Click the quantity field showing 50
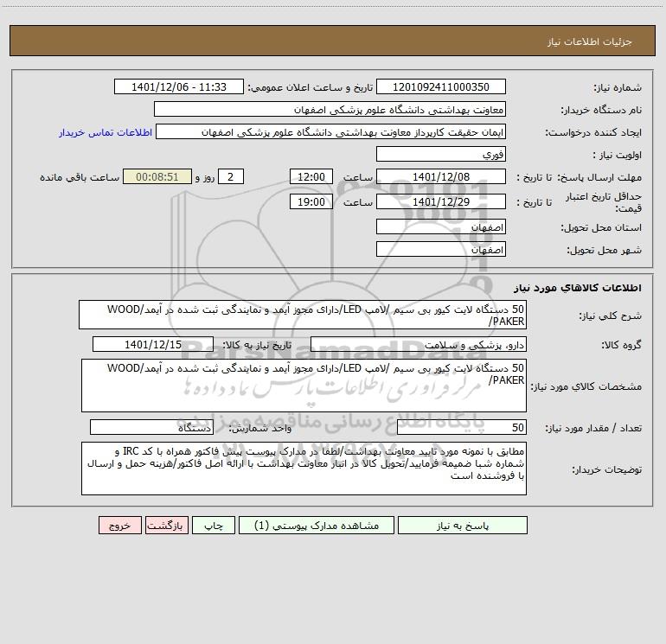The image size is (666, 644). (462, 427)
